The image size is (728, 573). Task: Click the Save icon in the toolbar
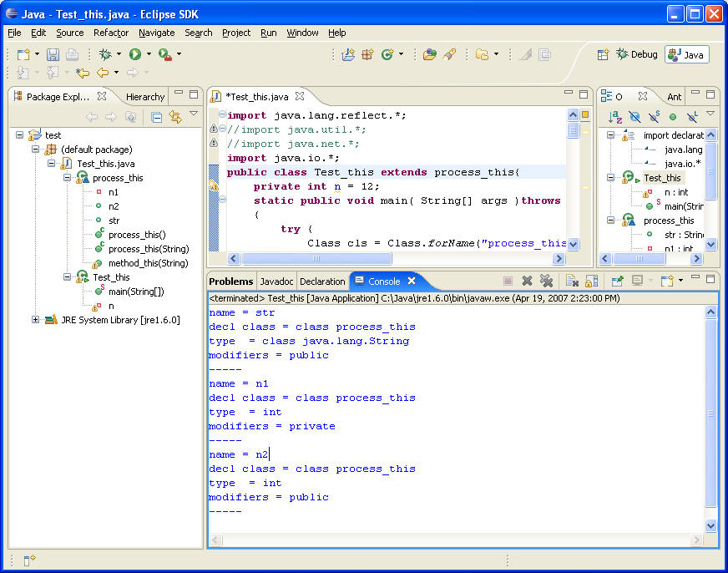pyautogui.click(x=53, y=54)
